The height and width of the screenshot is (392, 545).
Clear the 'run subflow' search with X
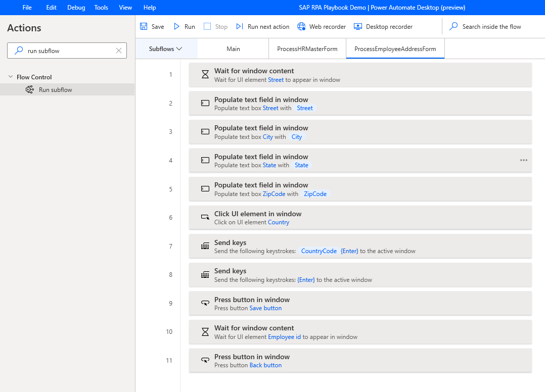pos(119,51)
